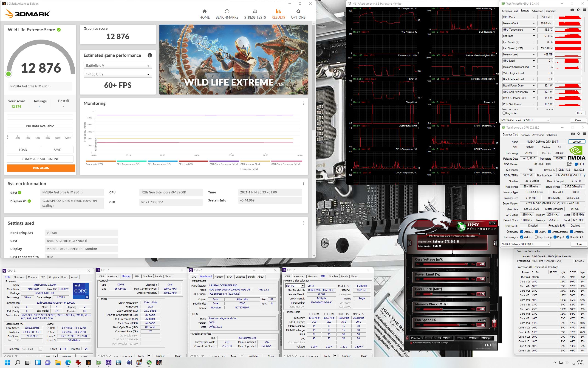This screenshot has height=368, width=588.
Task: Open the Graphics tab in CPU-Z Memory window
Action: pos(147,276)
